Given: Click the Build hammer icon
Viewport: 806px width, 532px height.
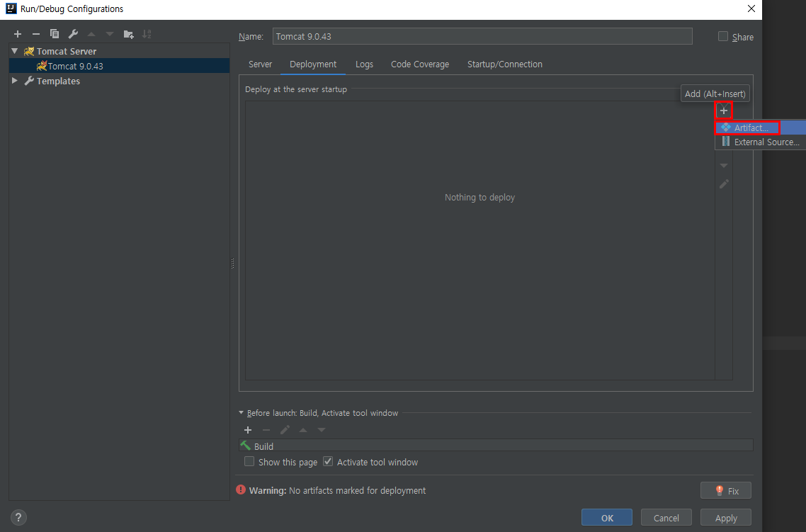Looking at the screenshot, I should (246, 446).
